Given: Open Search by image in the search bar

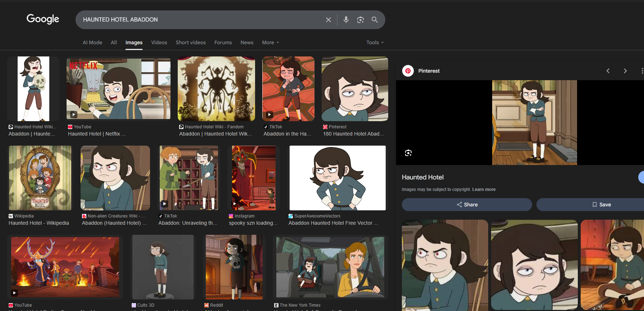Looking at the screenshot, I should coord(360,20).
